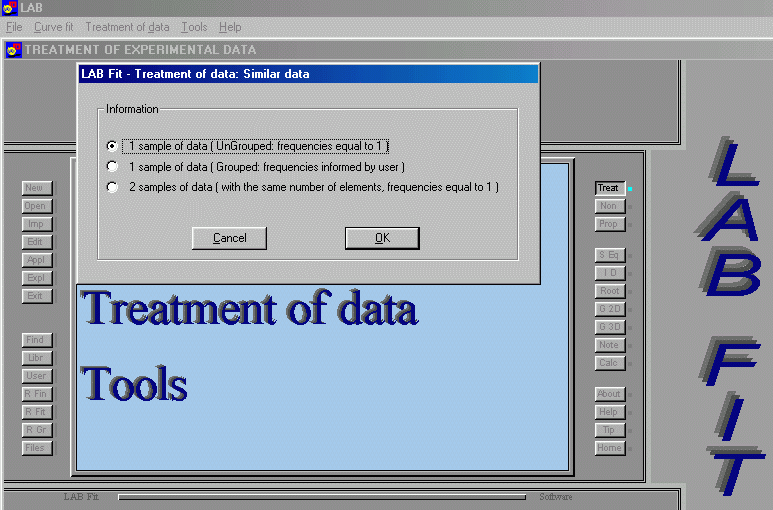Click the G 2D graph button
773x510 pixels.
(608, 309)
